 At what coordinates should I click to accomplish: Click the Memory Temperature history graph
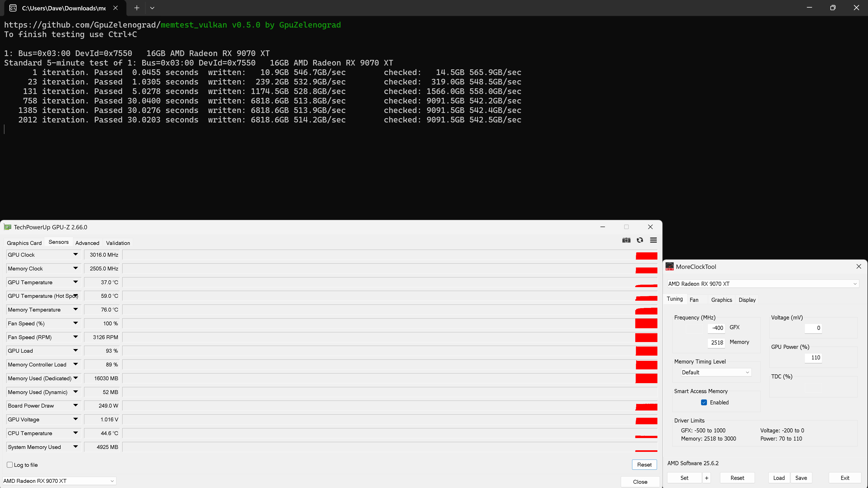tap(390, 310)
